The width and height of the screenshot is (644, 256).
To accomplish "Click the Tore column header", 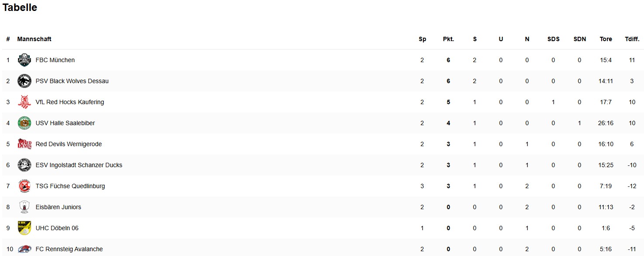I will 606,39.
